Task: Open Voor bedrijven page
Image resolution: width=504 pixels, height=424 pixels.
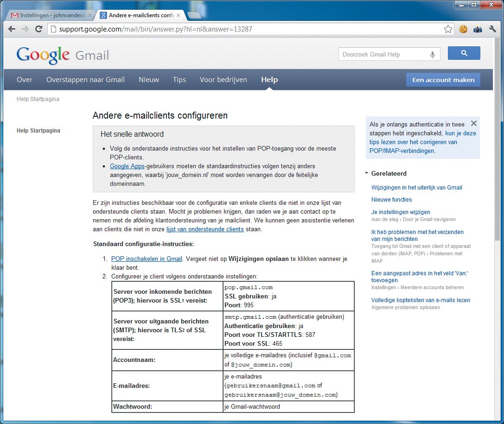Action: click(223, 80)
